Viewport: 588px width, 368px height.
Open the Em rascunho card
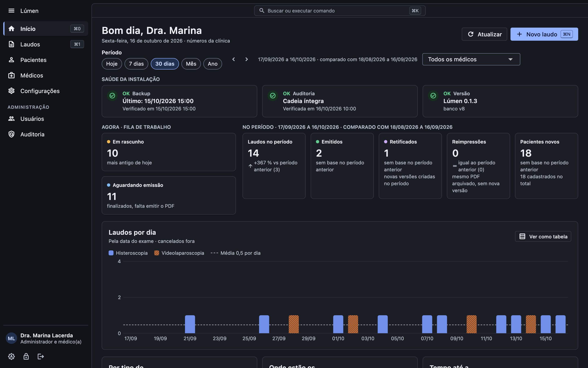[169, 152]
